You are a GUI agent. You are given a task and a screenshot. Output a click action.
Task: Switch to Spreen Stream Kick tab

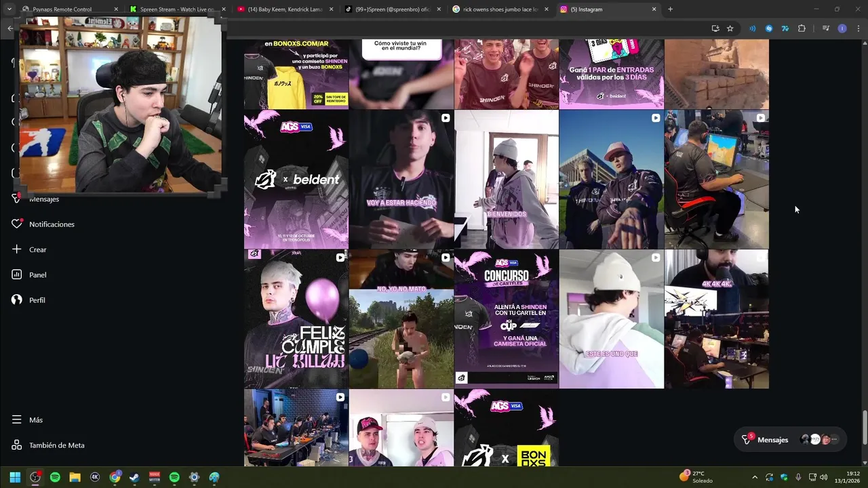[178, 9]
